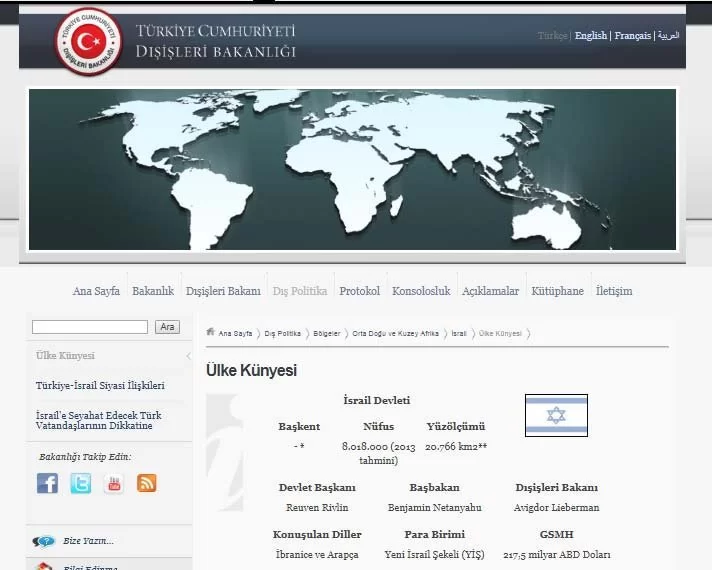Screen dimensions: 712x570
Task: Collapse the Ülke Künyesi sidebar arrow
Action: (188, 356)
